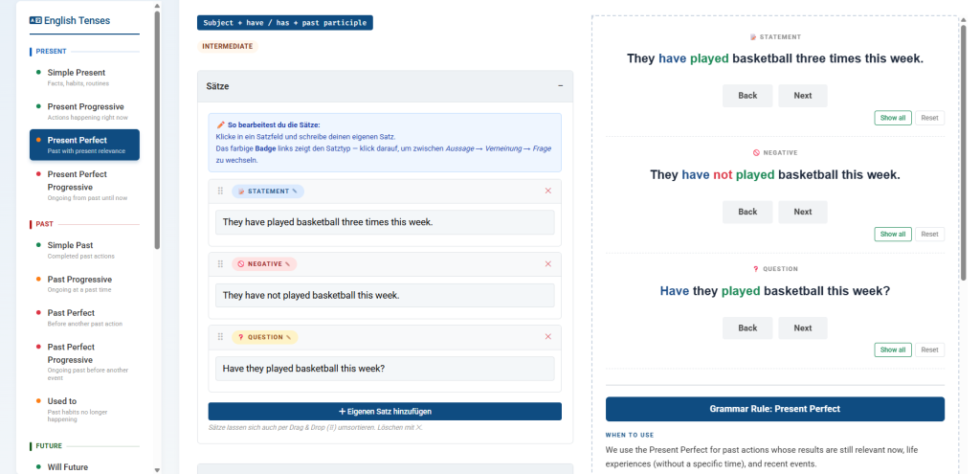The width and height of the screenshot is (980, 474).
Task: Click Eigenen Satz hinzufügen button
Action: pyautogui.click(x=385, y=411)
